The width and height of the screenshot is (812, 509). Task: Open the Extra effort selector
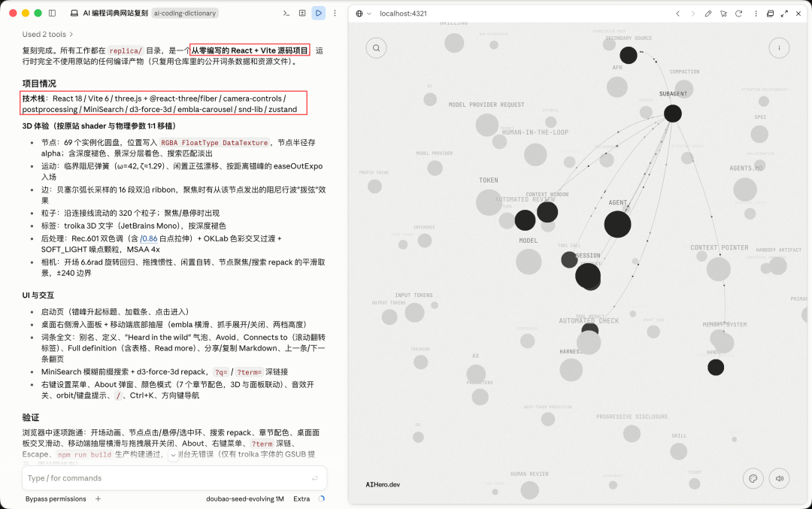point(301,498)
